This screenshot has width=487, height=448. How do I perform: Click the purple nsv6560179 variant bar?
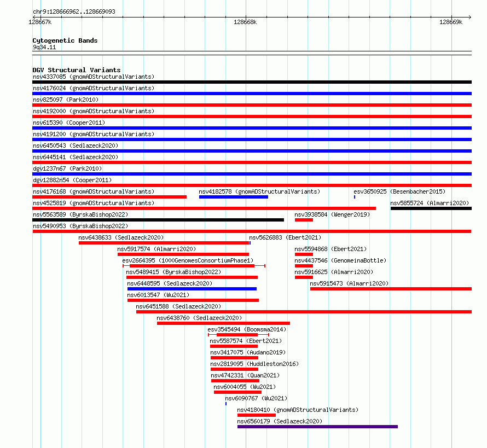(317, 427)
